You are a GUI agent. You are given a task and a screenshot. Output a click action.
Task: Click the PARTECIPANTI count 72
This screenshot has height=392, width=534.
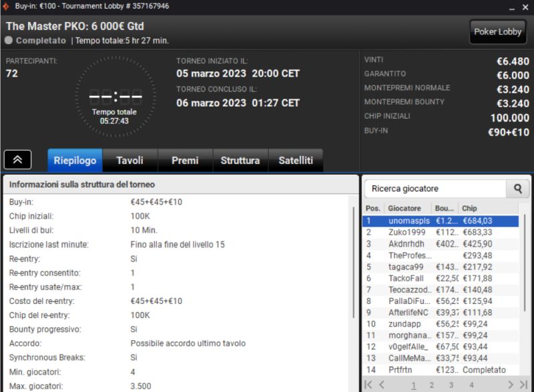pyautogui.click(x=12, y=73)
